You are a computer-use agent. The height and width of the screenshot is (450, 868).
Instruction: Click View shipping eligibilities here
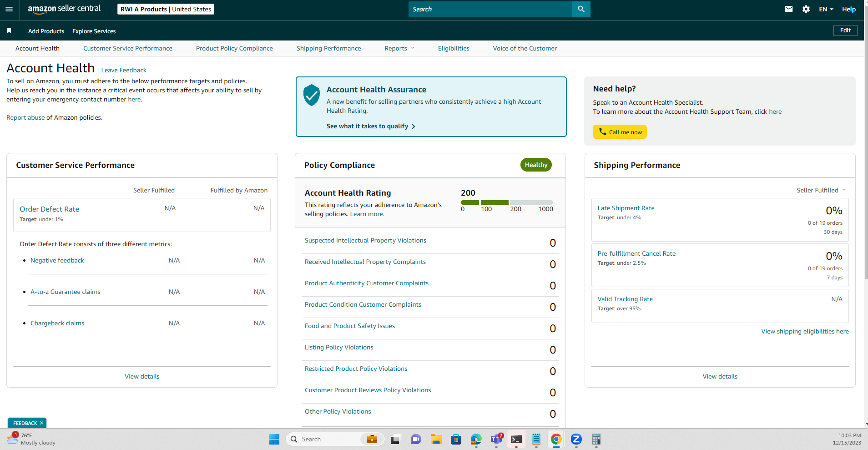(x=805, y=331)
